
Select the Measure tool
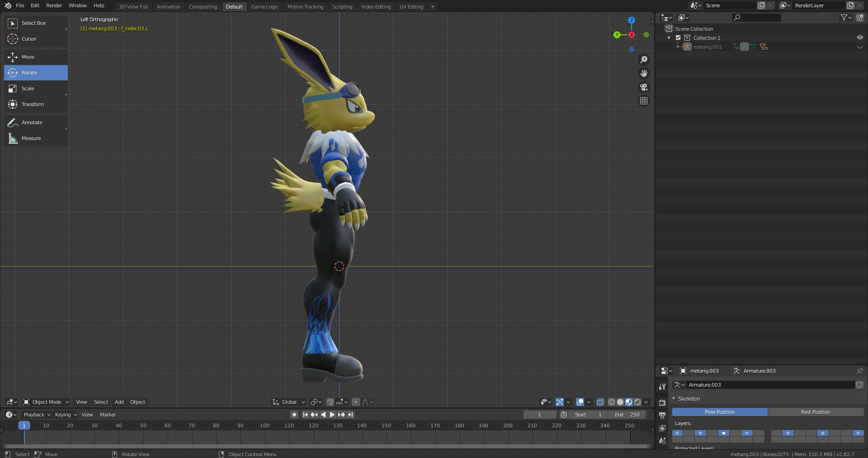click(36, 138)
